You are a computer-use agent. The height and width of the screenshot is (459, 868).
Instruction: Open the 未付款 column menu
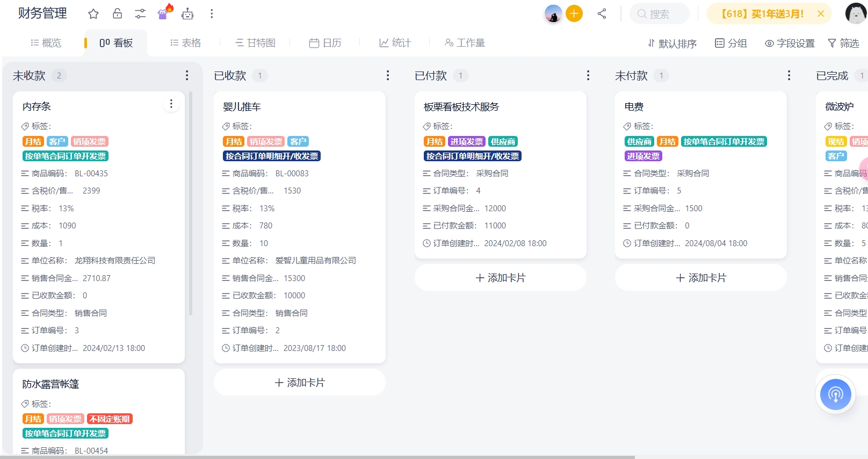pos(789,76)
